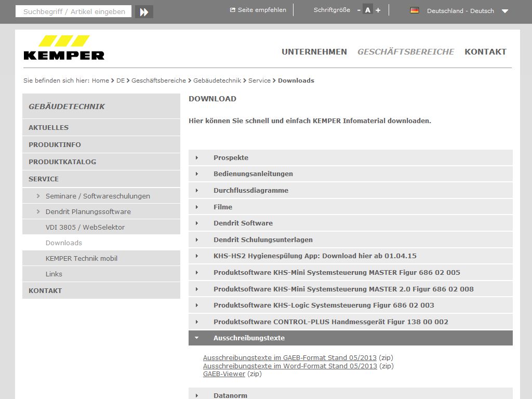The image size is (532, 399).
Task: Expand the Dendrit Software section
Action: coord(351,223)
